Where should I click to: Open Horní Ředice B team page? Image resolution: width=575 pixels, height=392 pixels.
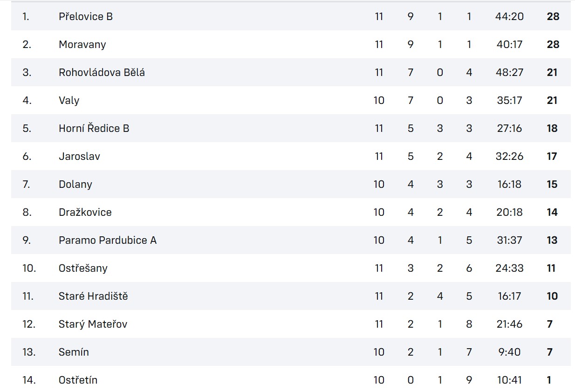click(x=94, y=128)
